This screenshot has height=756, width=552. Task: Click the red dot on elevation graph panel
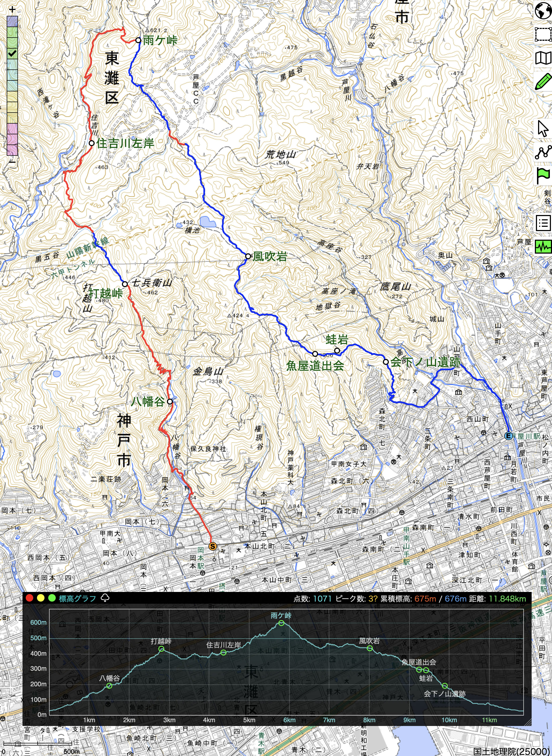(29, 598)
